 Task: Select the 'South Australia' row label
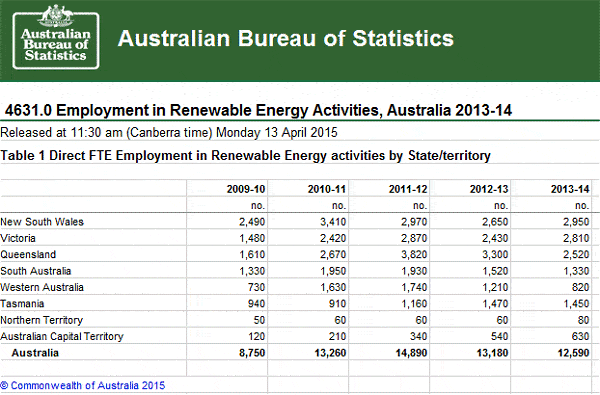click(36, 271)
